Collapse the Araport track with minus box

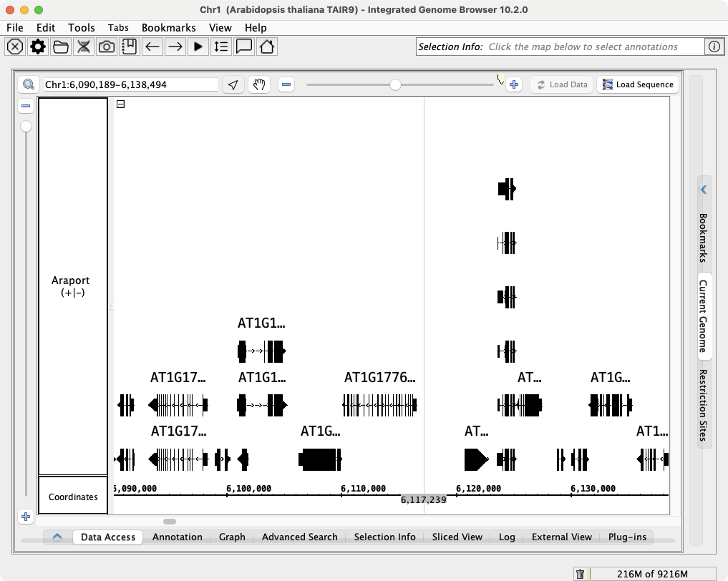(x=121, y=104)
